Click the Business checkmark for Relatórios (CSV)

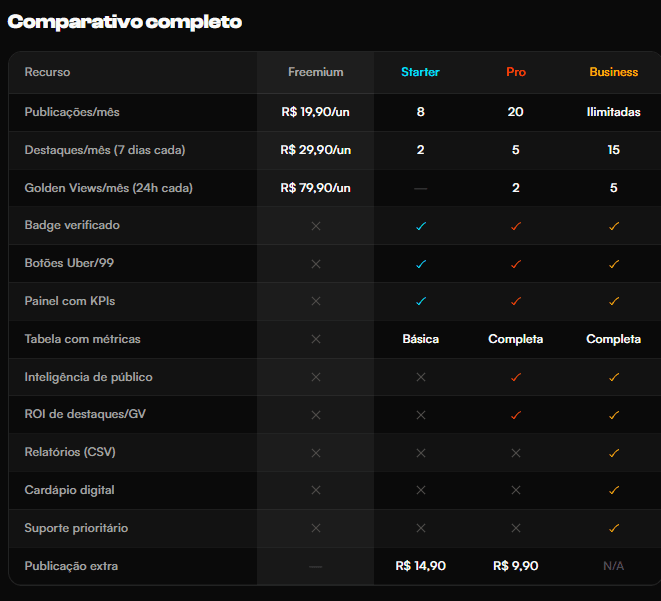(x=614, y=453)
